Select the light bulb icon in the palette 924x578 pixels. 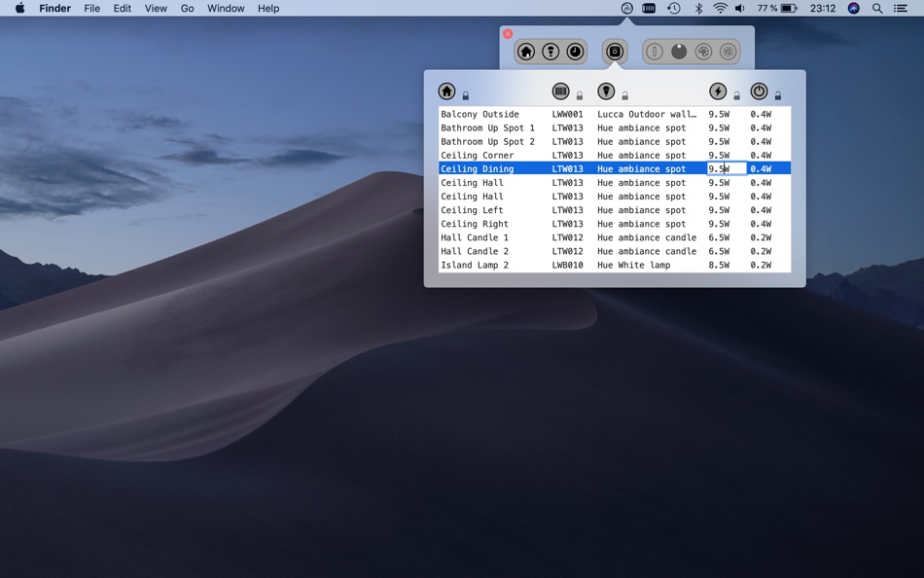point(550,52)
